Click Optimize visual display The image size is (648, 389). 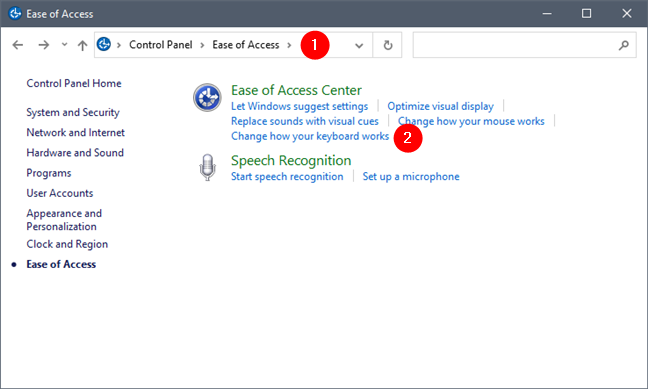(441, 106)
